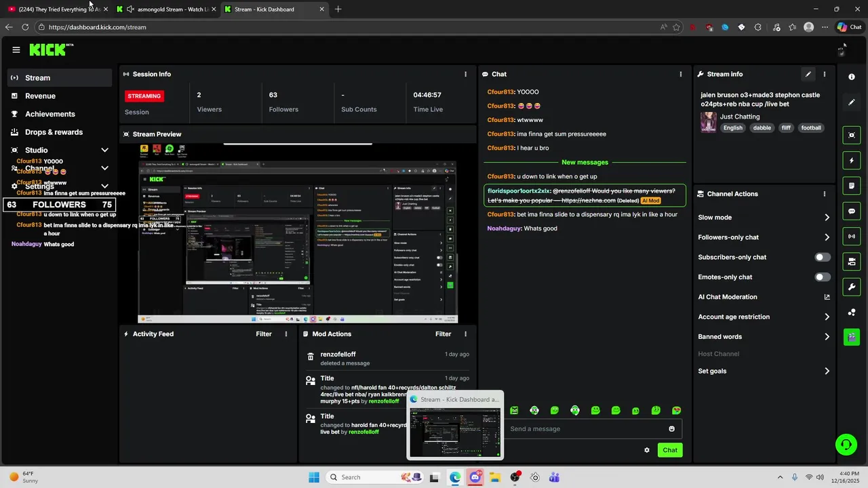The width and height of the screenshot is (868, 488).
Task: Click the three circles icon in right sidebar
Action: (x=852, y=312)
